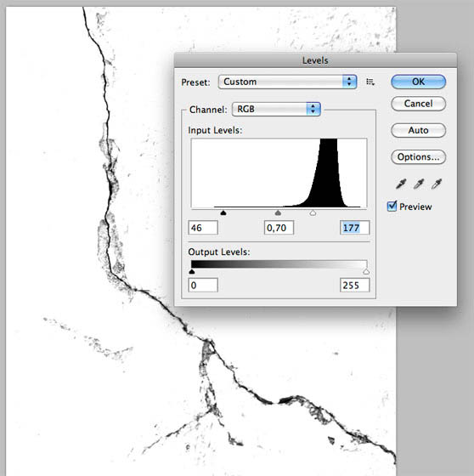Open the Channel dropdown showing RGB
Screen dimensions: 474x476
tap(276, 110)
